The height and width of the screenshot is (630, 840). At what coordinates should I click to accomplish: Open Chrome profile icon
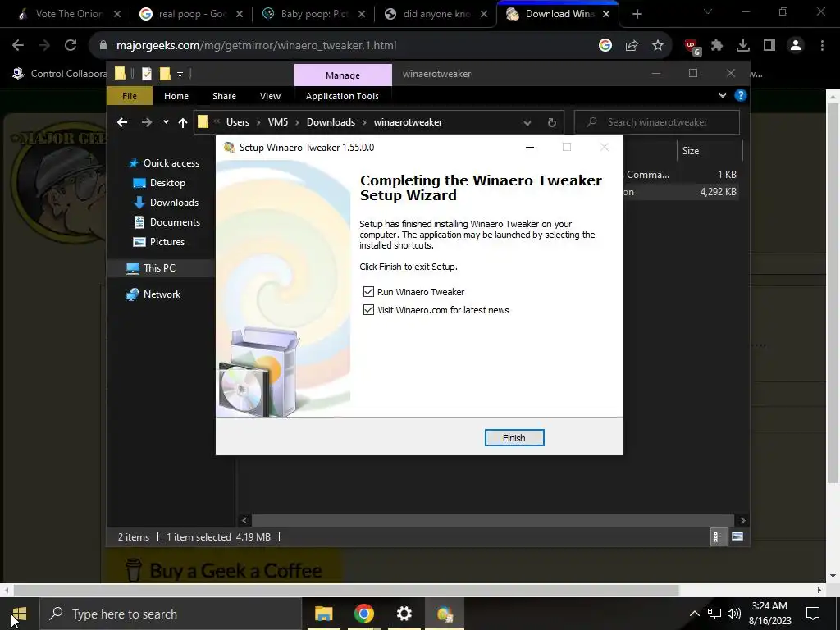tap(796, 46)
